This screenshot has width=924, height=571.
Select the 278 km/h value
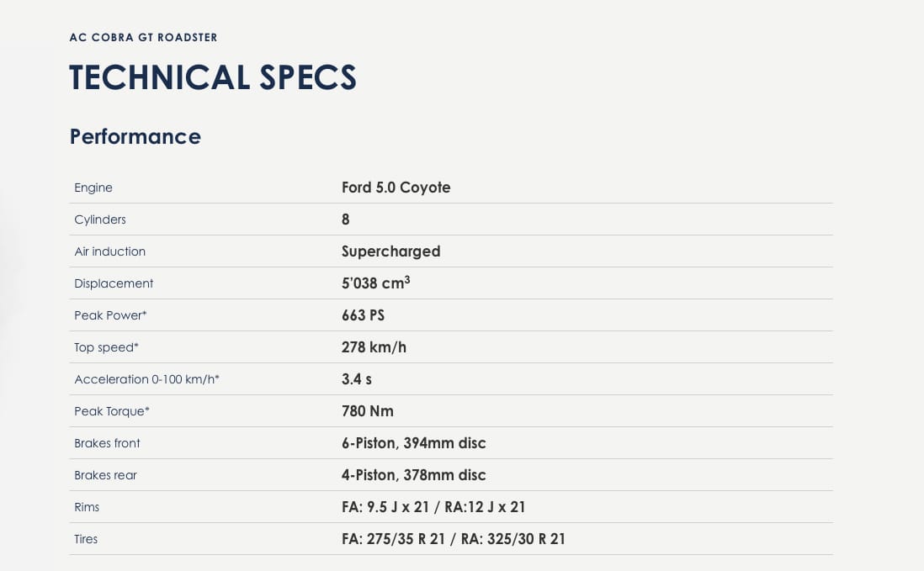click(374, 347)
